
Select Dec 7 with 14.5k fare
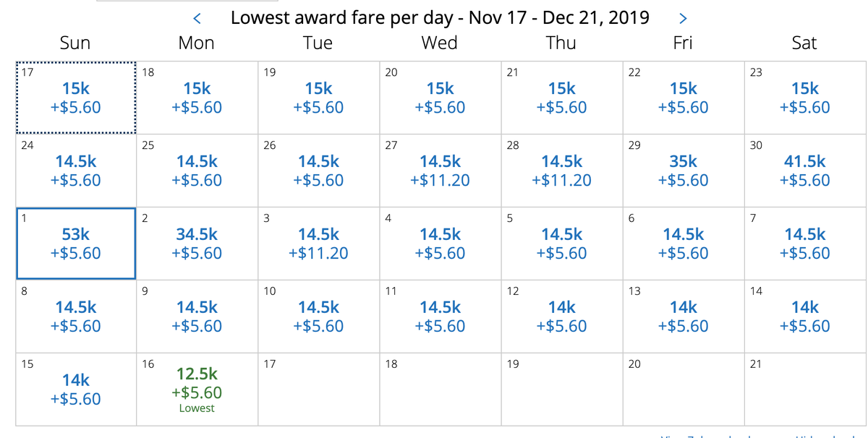coord(804,242)
